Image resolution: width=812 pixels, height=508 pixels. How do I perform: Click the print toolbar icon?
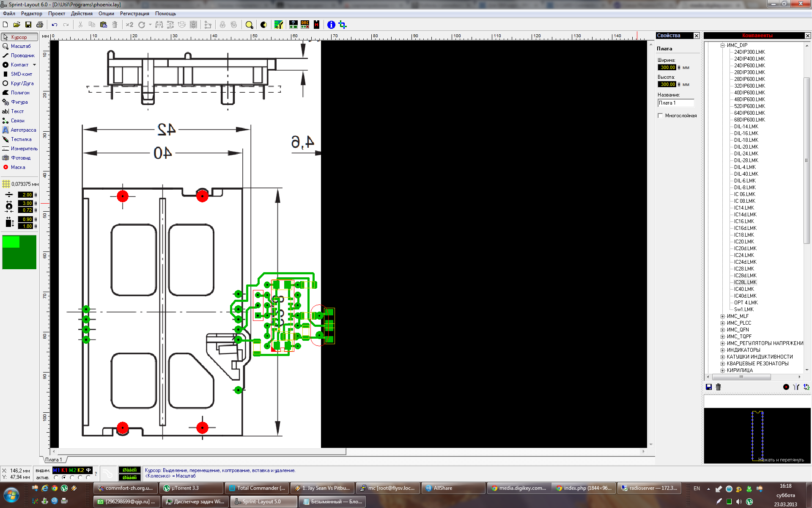point(40,25)
